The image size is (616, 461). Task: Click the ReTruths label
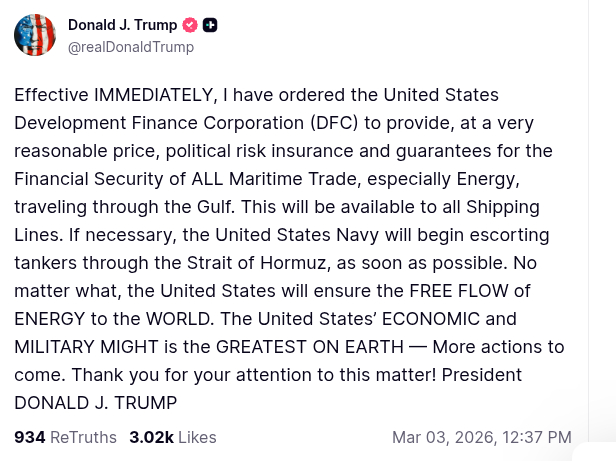pos(83,437)
